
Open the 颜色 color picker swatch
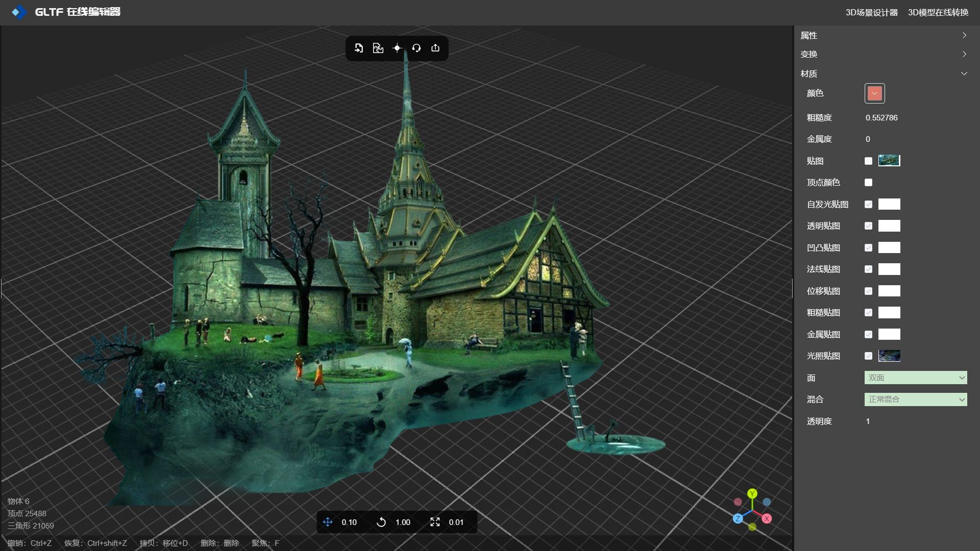[874, 93]
